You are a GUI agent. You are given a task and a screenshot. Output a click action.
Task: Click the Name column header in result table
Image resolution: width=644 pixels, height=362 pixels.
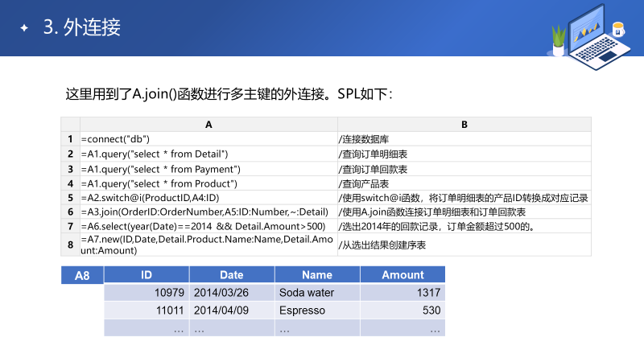pyautogui.click(x=317, y=274)
